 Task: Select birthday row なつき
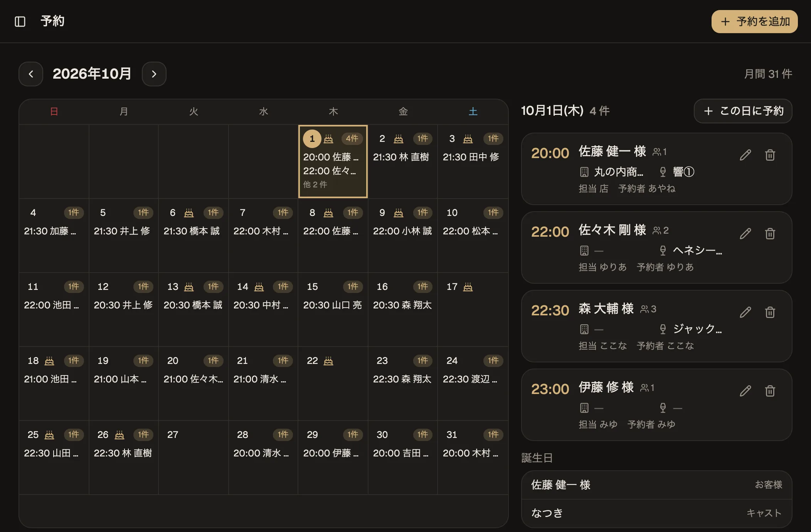click(x=657, y=513)
